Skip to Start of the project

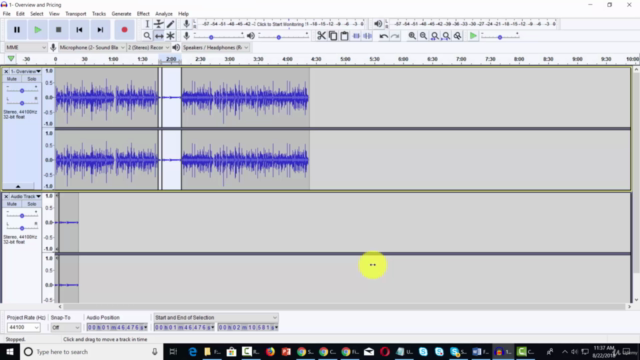point(79,30)
